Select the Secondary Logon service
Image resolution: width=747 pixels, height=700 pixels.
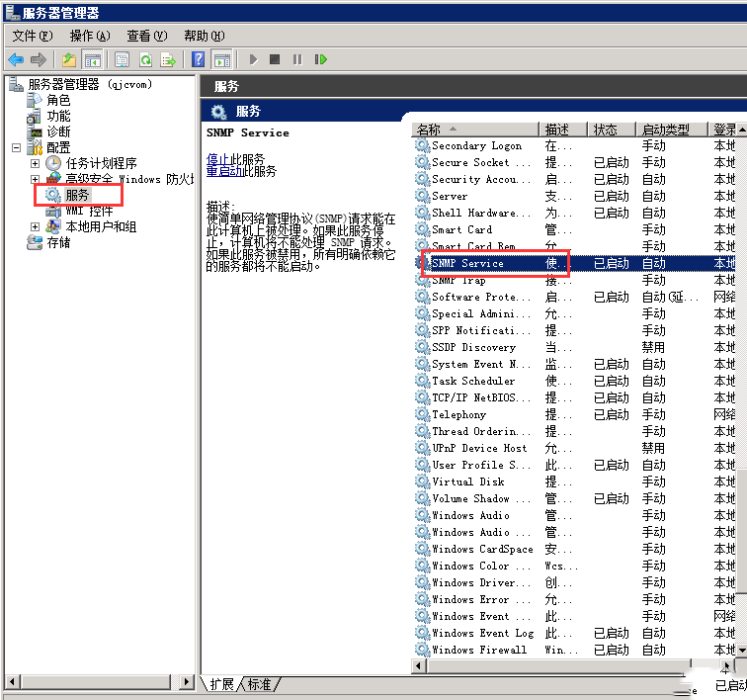pos(574,145)
